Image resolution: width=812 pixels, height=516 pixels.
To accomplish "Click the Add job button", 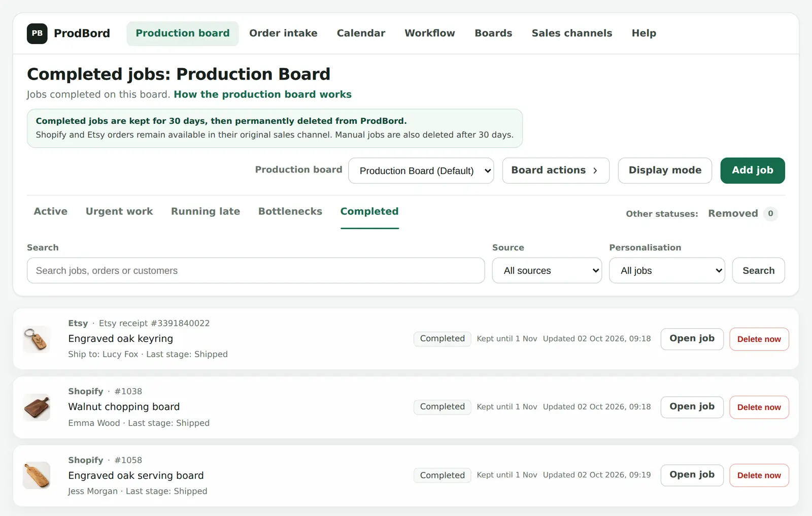I will coord(753,170).
